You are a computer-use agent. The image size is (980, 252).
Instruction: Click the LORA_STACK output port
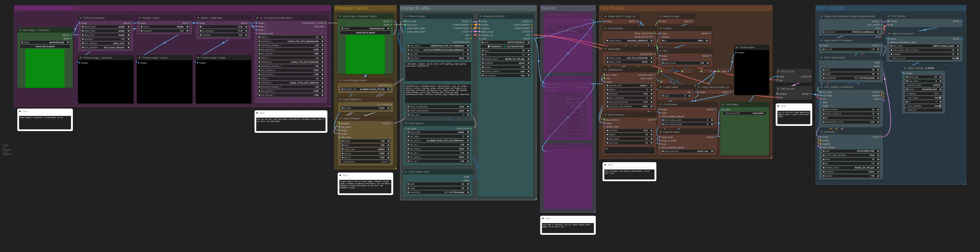coord(471,128)
